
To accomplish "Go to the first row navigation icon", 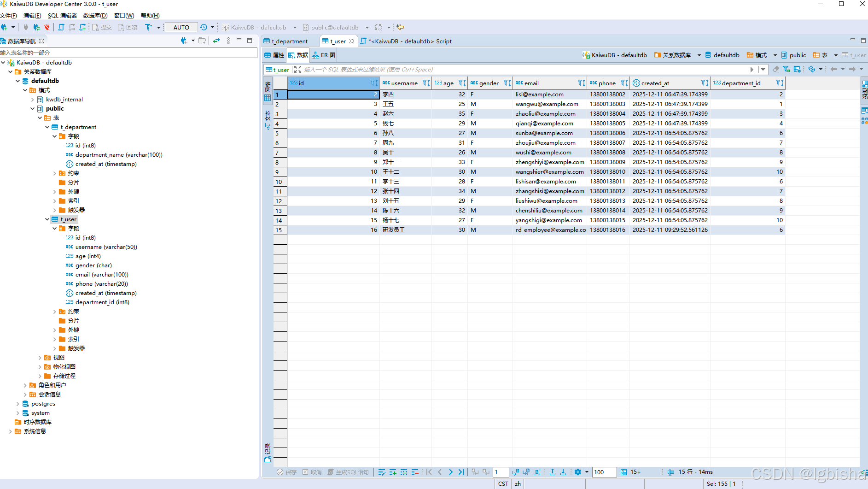I will pyautogui.click(x=429, y=472).
